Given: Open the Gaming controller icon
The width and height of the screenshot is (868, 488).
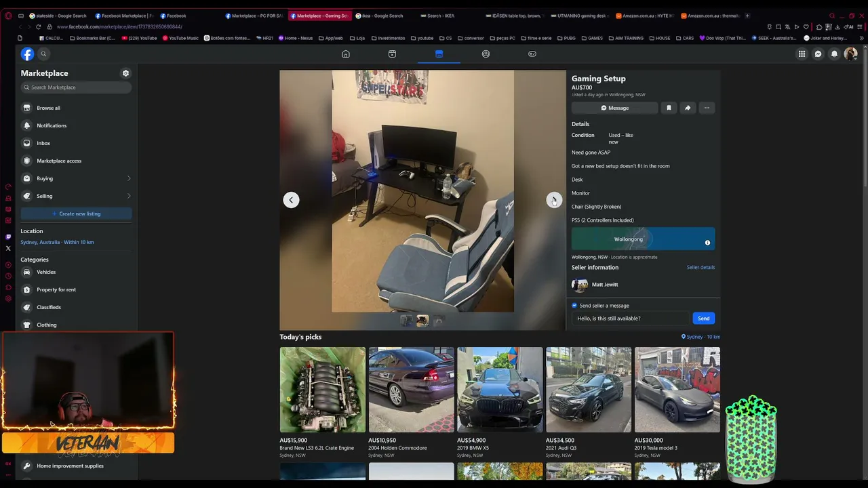Looking at the screenshot, I should [532, 54].
